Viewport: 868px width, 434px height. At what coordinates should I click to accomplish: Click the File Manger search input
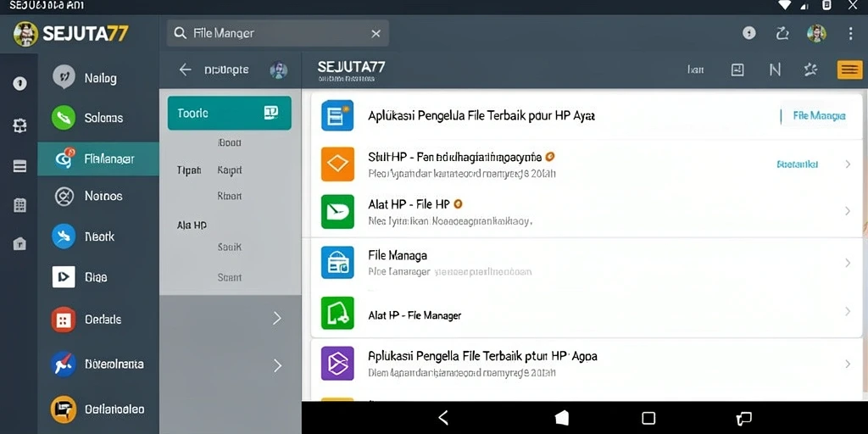(278, 33)
